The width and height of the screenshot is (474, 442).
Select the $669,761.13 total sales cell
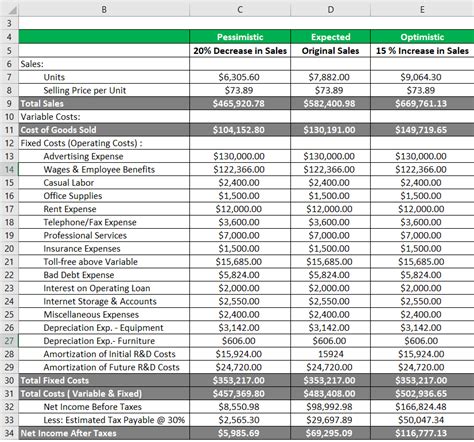point(422,104)
